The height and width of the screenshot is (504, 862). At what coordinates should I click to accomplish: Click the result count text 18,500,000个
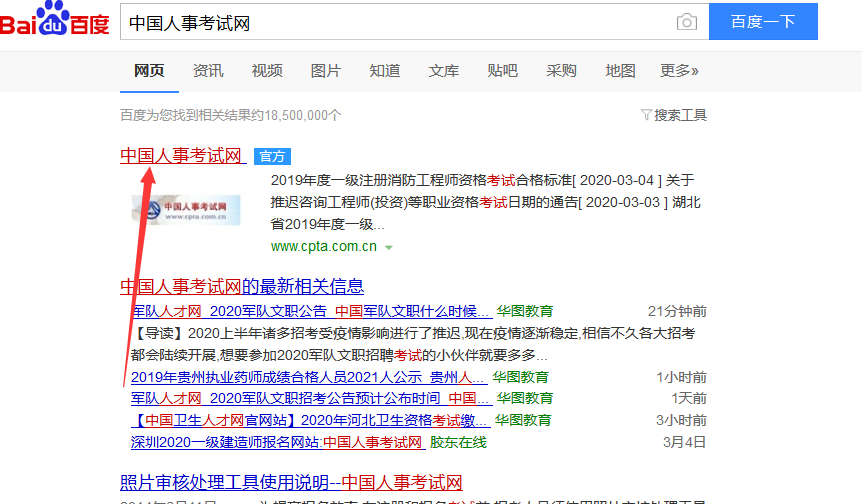tap(230, 115)
